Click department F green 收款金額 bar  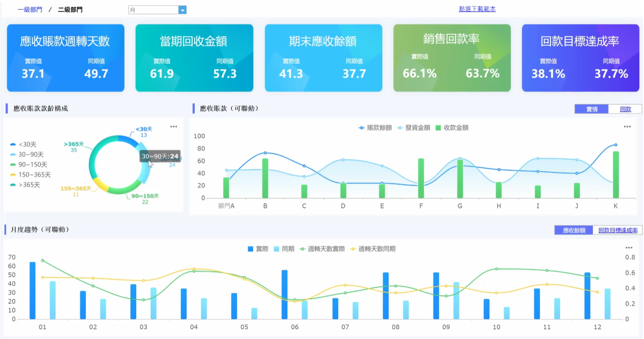(x=421, y=178)
